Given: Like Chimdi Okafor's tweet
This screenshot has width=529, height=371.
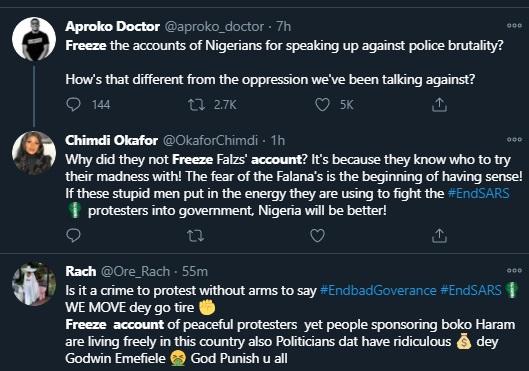Looking at the screenshot, I should pos(317,235).
